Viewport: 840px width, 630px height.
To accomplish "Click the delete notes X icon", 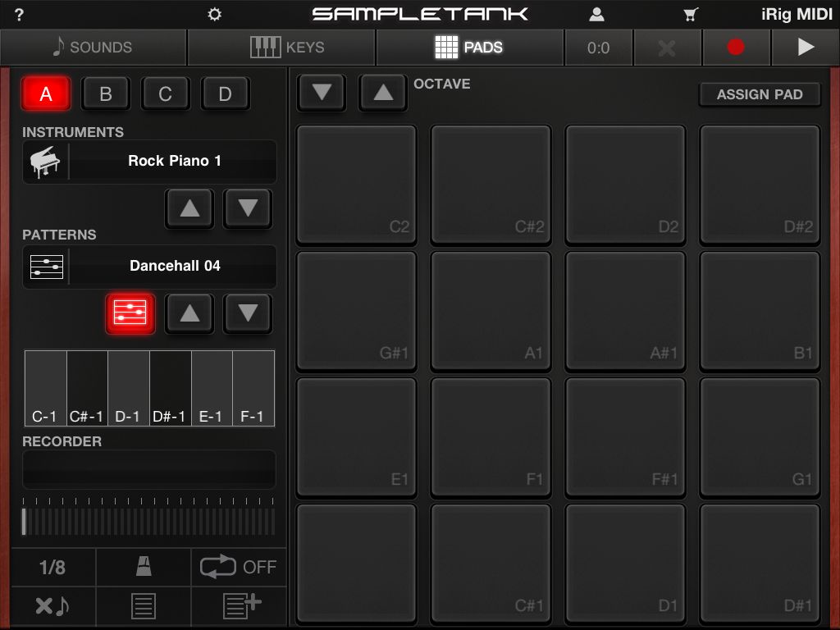I will [52, 606].
